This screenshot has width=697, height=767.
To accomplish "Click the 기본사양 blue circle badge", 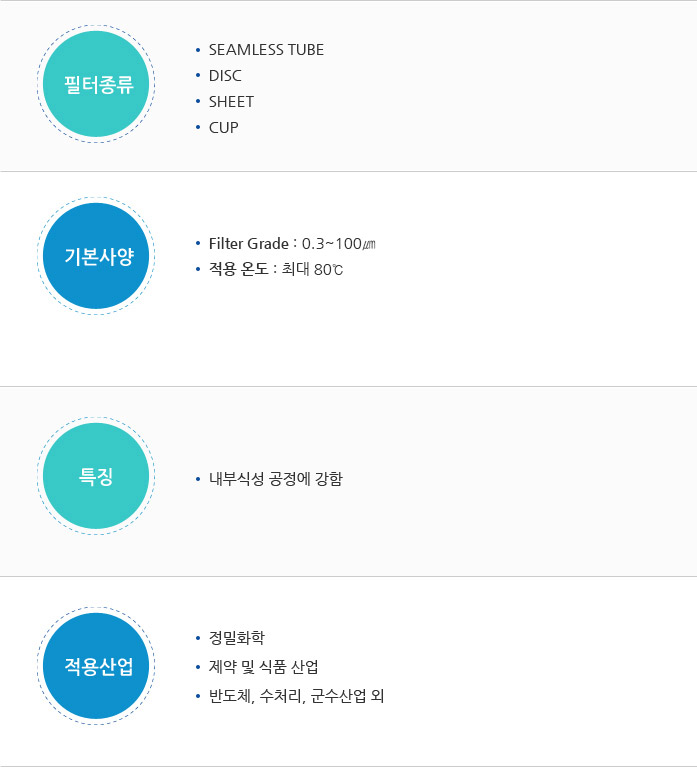I will tap(96, 256).
